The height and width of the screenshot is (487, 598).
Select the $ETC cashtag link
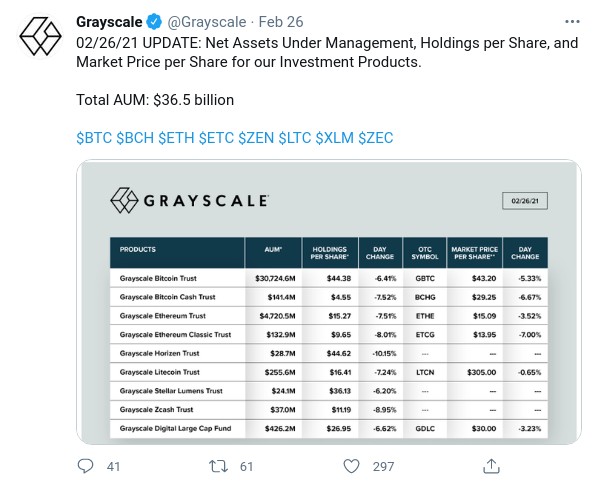216,138
